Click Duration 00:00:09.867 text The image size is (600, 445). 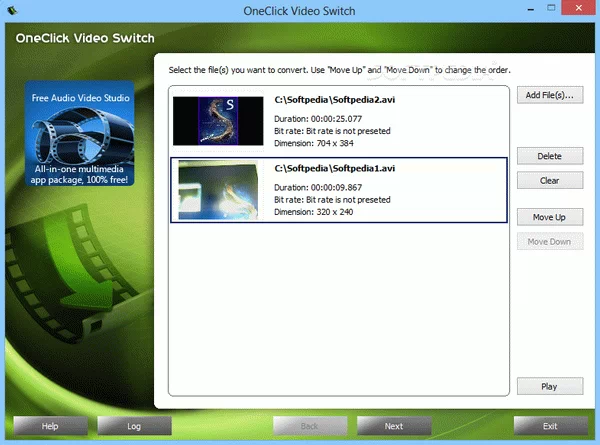pyautogui.click(x=318, y=187)
